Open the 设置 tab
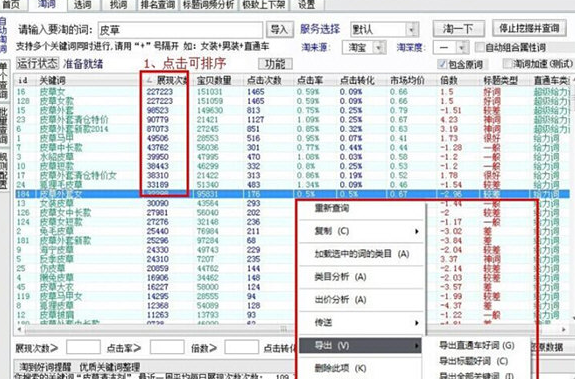Image resolution: width=575 pixels, height=379 pixels. pyautogui.click(x=307, y=5)
